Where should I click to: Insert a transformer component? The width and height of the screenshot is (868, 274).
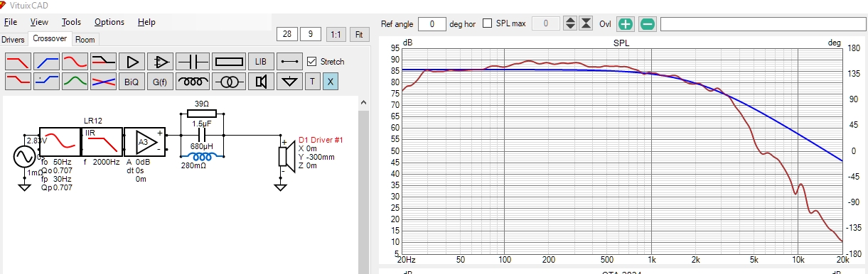tap(229, 82)
